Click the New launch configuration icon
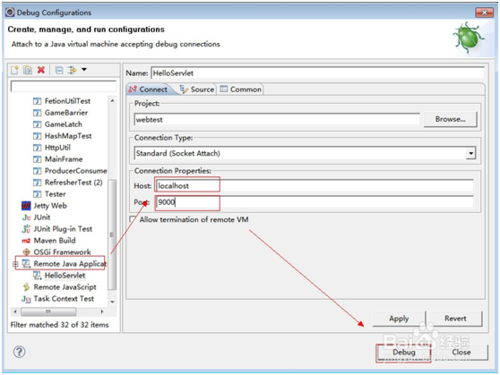Screen dimensions: 500x375 click(15, 70)
